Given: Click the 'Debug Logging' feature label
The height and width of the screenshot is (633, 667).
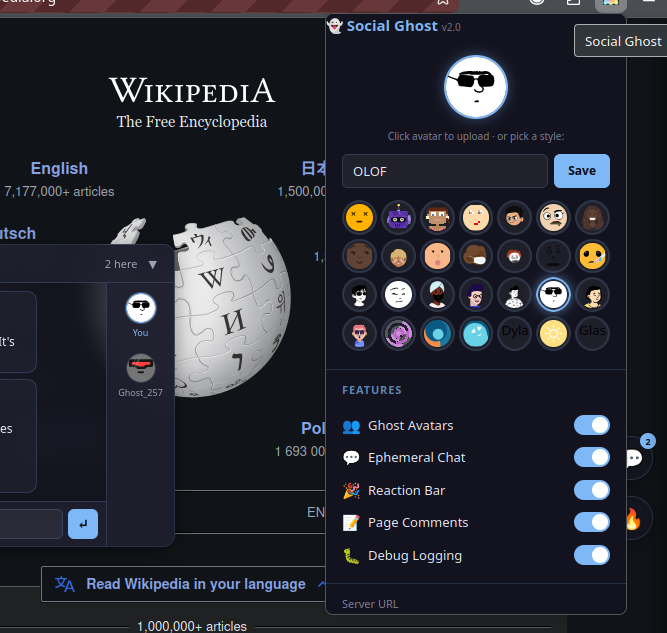Looking at the screenshot, I should click(x=415, y=556).
